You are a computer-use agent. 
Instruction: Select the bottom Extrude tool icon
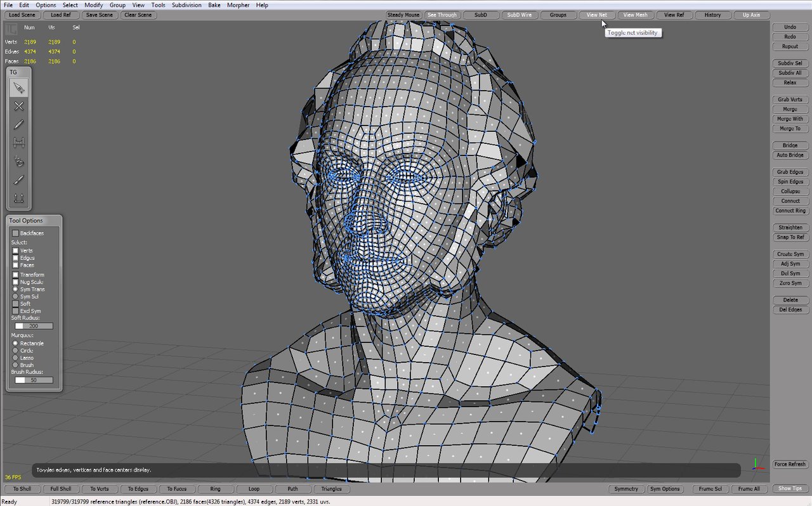19,198
